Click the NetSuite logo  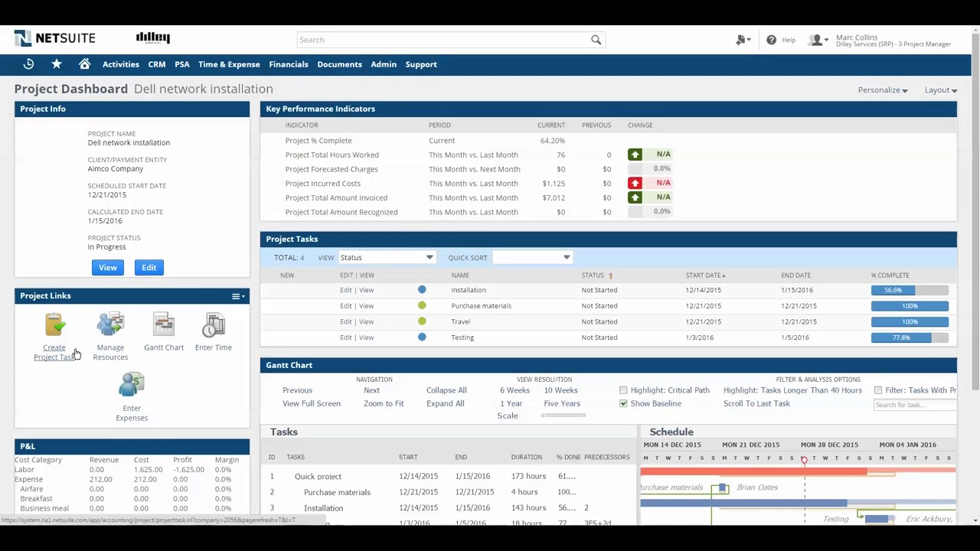(54, 38)
